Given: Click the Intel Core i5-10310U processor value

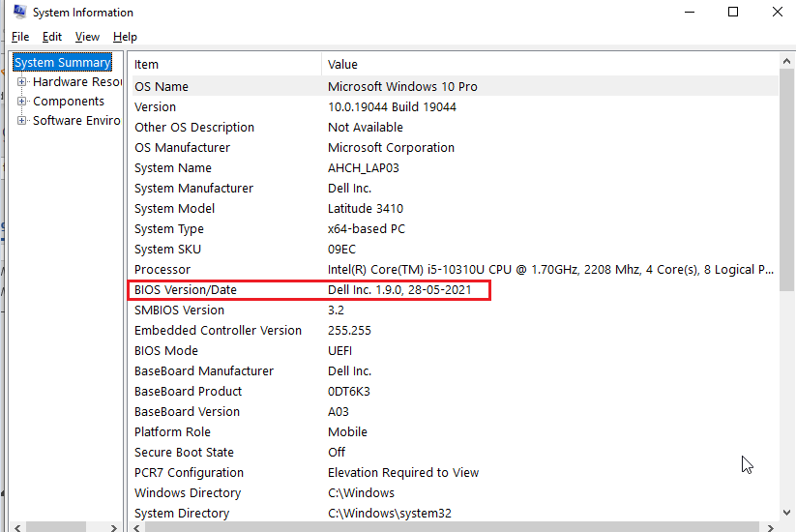Looking at the screenshot, I should click(550, 270).
